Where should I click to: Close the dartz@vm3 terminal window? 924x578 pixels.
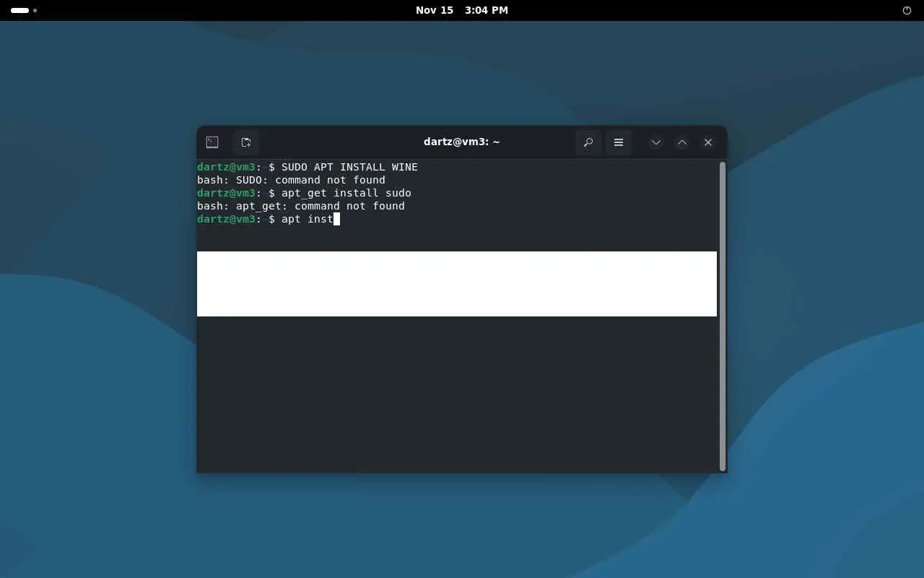(x=708, y=142)
